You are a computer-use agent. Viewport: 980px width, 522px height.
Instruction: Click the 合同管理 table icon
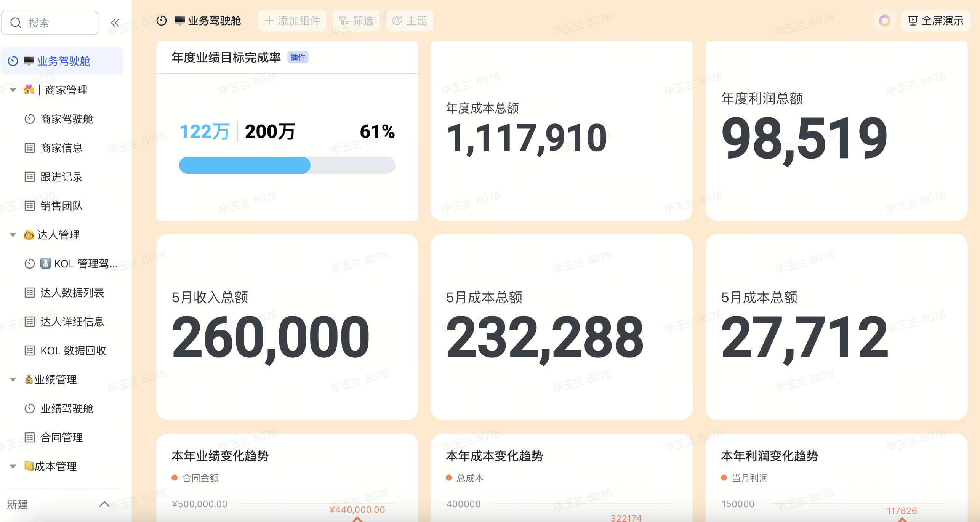[30, 437]
